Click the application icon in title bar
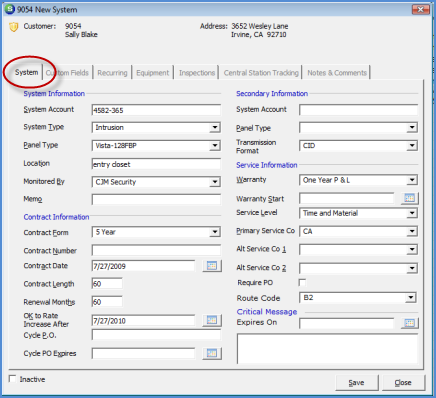436x398 pixels. pyautogui.click(x=10, y=9)
